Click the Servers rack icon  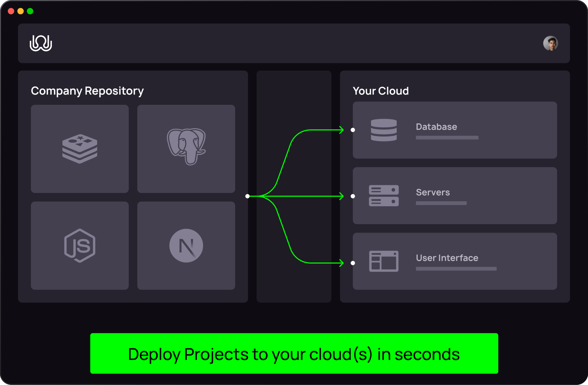384,196
